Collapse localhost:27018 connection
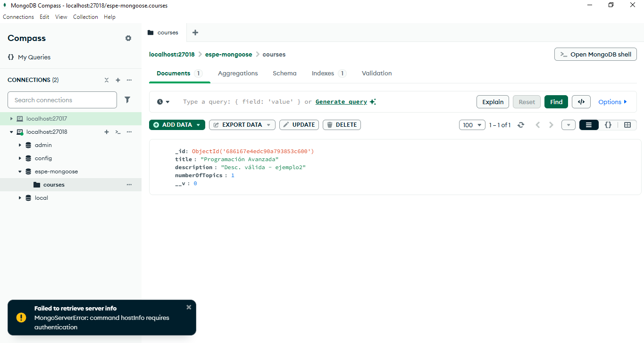Viewport: 644px width, 343px height. (x=11, y=132)
